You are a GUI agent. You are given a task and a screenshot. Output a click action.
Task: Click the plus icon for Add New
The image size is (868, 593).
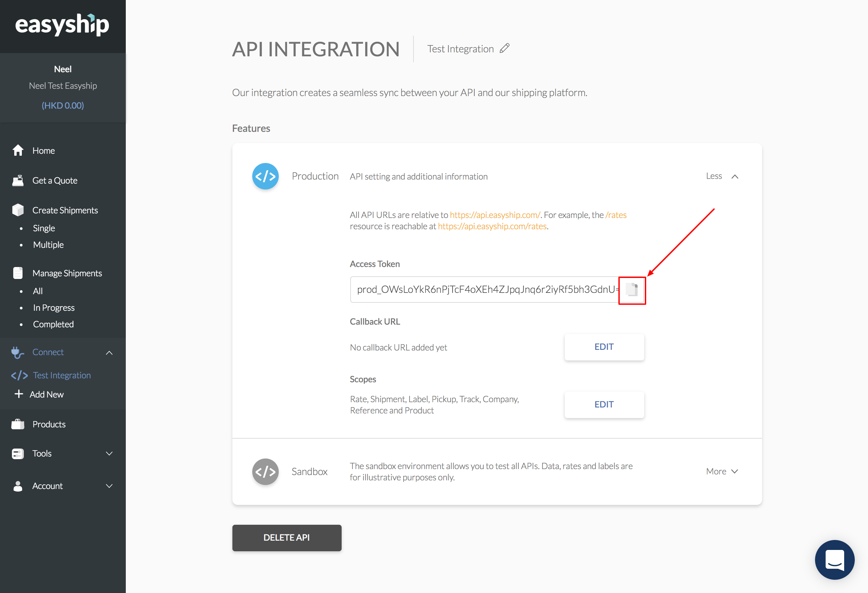click(x=19, y=394)
